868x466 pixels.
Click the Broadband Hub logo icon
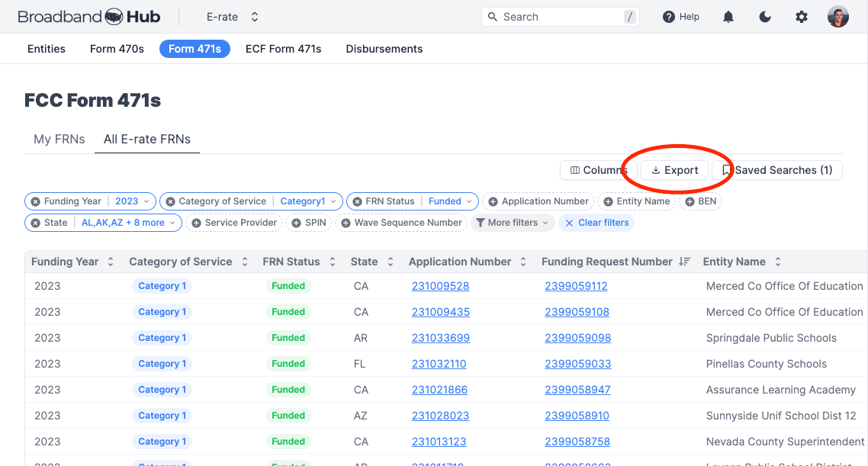tap(114, 15)
